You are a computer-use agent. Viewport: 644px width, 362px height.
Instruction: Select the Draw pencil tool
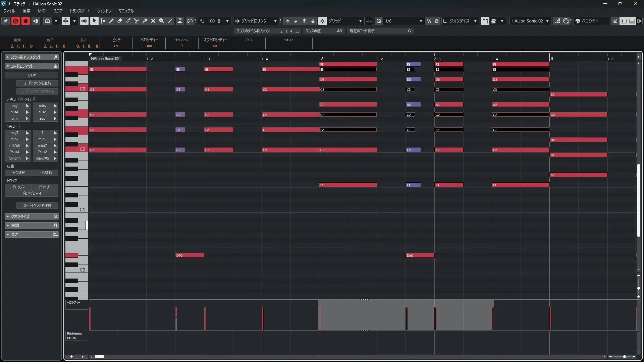click(111, 21)
